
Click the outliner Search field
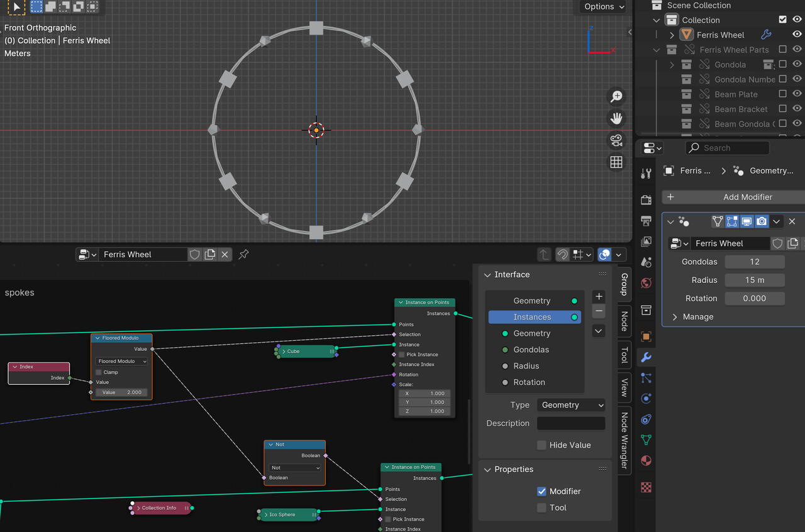pyautogui.click(x=728, y=148)
